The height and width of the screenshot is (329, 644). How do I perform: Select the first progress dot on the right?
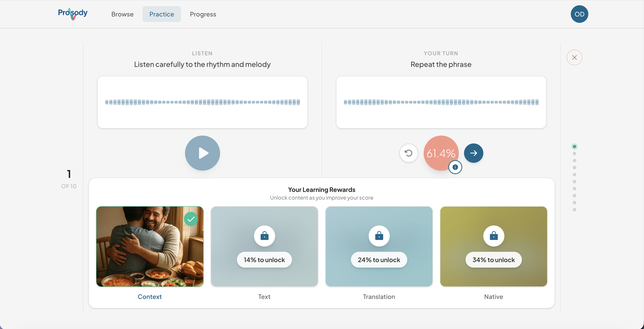point(574,146)
